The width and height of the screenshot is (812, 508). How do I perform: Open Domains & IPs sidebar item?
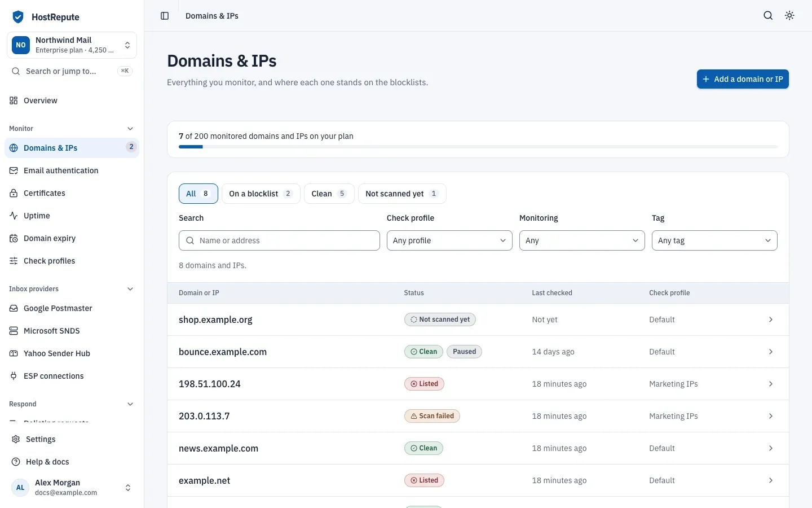[72, 148]
